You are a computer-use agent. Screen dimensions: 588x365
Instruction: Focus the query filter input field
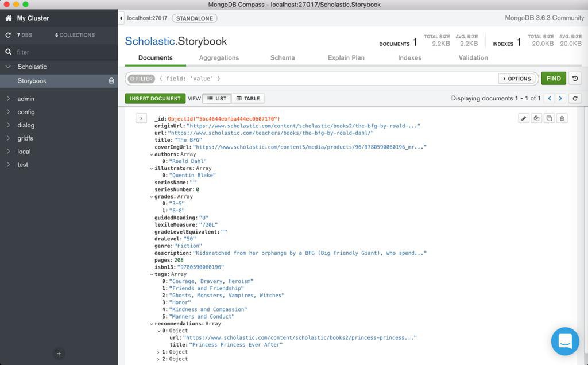coord(326,79)
